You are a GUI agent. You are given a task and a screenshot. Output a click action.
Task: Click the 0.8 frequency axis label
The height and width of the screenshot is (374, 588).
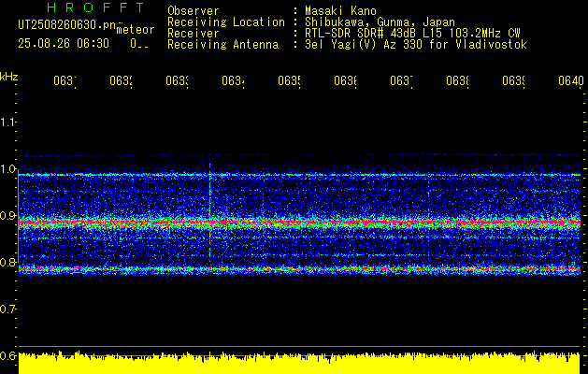7,262
